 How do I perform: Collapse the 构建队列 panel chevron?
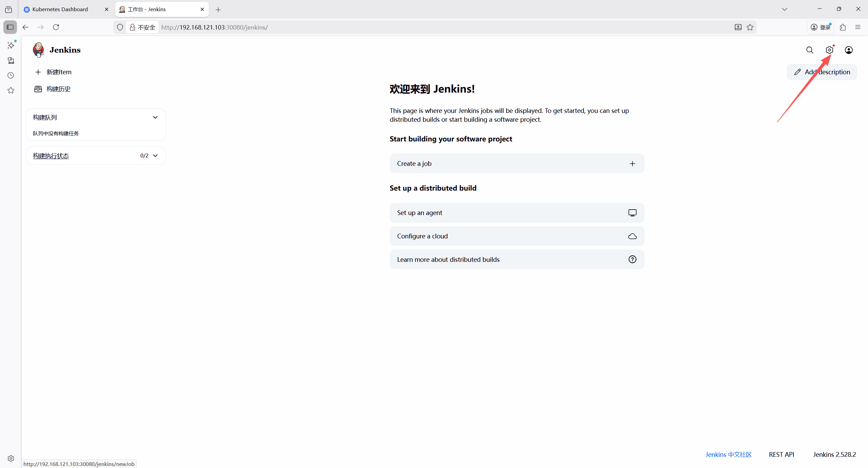155,117
